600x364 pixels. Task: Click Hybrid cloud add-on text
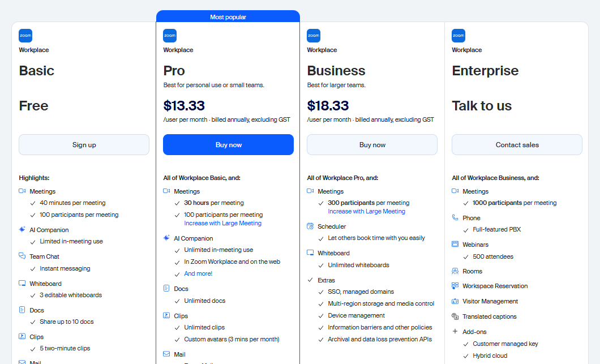[x=490, y=356]
